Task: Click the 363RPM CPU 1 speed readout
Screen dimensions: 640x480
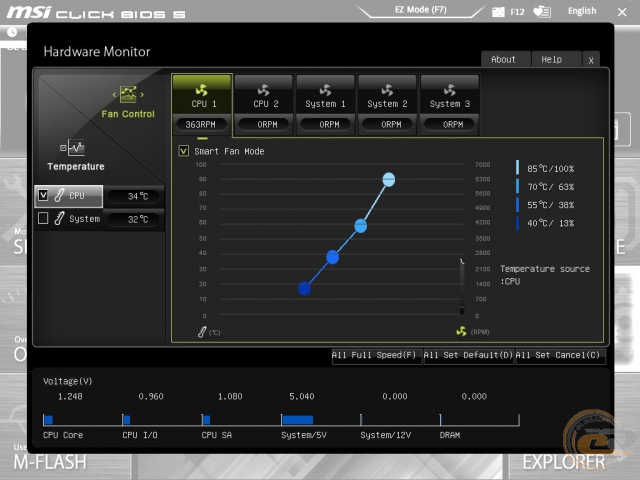Action: click(x=200, y=124)
